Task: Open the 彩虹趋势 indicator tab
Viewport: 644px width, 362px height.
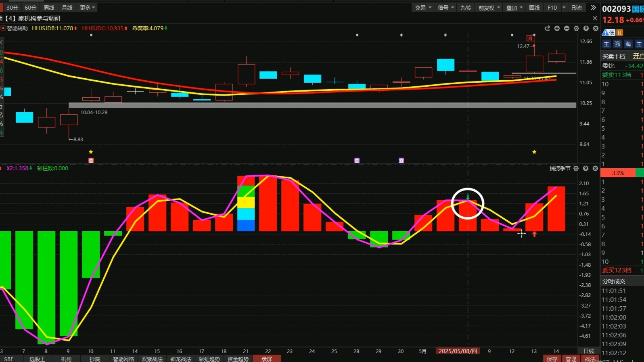Action: 209,359
